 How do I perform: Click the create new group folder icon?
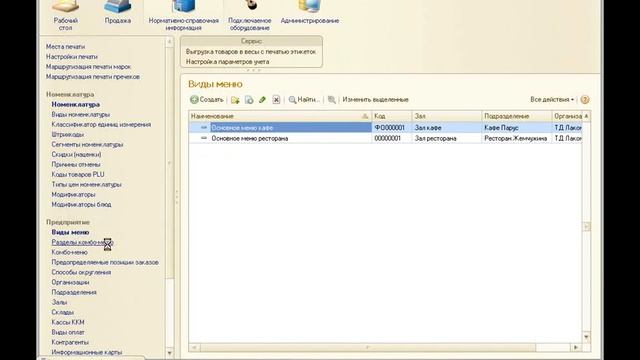235,100
